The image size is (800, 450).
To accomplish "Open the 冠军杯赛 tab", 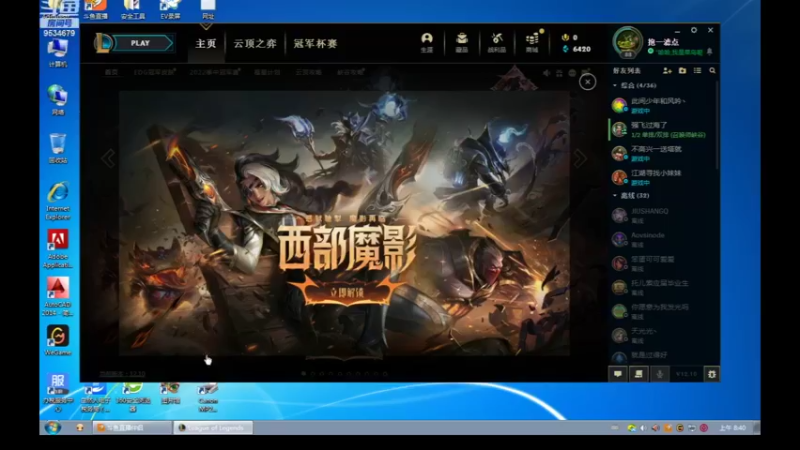I will tap(315, 44).
